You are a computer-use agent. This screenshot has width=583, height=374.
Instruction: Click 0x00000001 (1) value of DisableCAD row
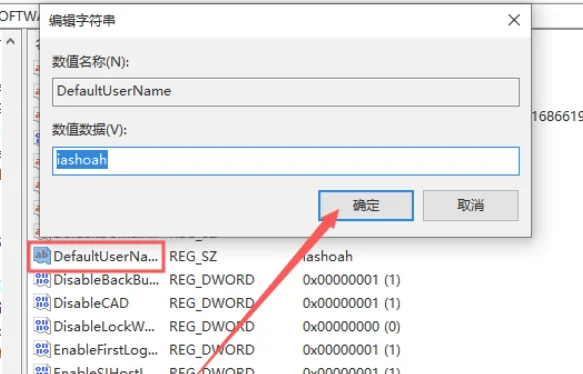click(x=351, y=303)
